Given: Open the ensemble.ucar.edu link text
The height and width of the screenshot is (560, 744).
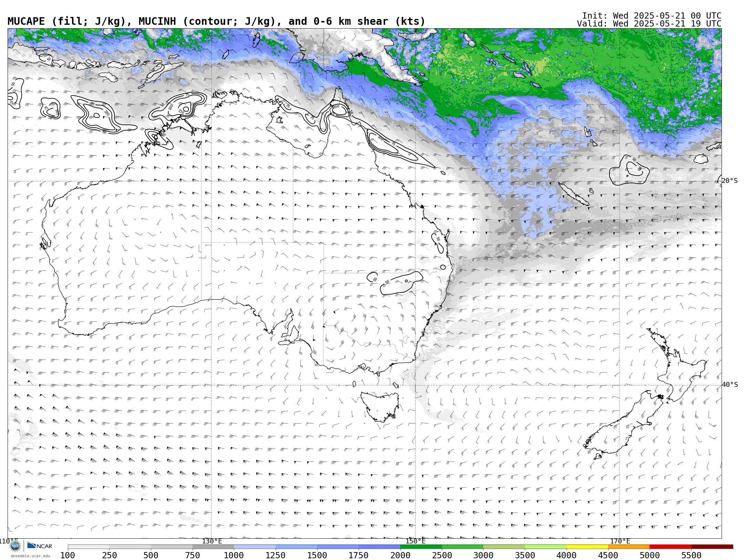Looking at the screenshot, I should (30, 556).
